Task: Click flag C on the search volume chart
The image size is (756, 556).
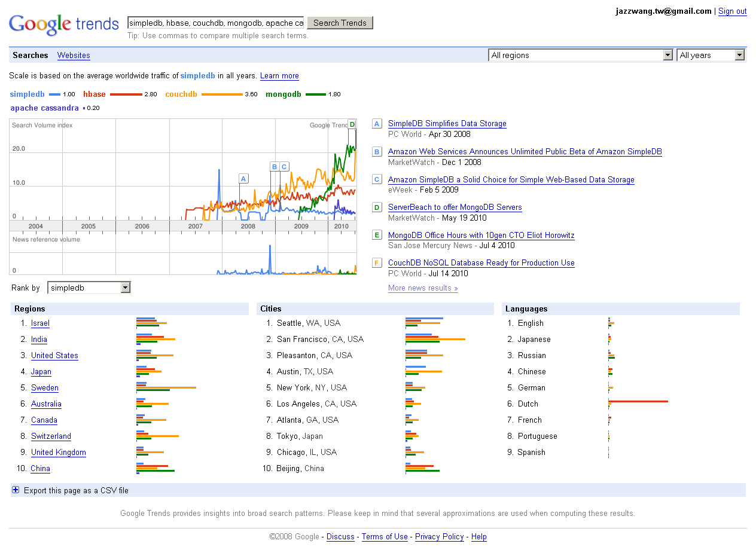Action: tap(284, 167)
